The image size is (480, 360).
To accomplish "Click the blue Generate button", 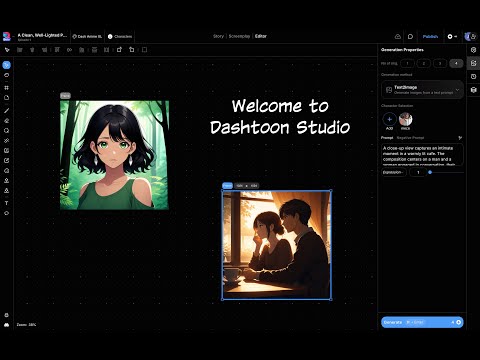I will click(422, 322).
